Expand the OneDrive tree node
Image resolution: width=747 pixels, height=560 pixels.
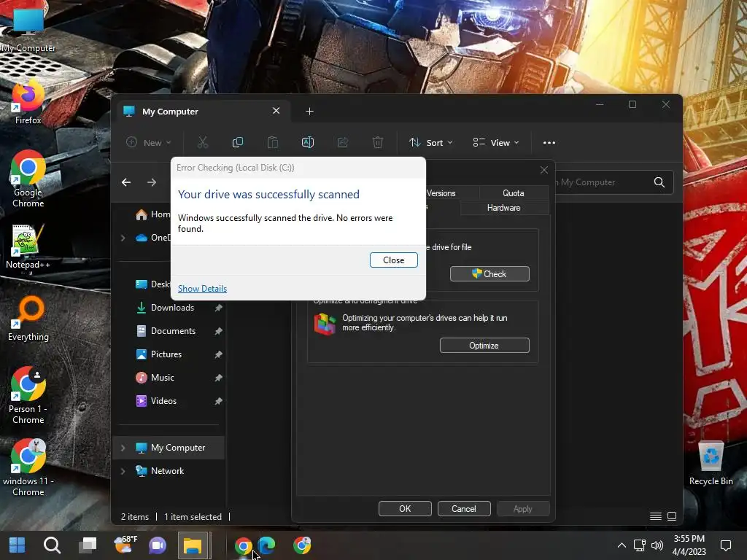(123, 238)
